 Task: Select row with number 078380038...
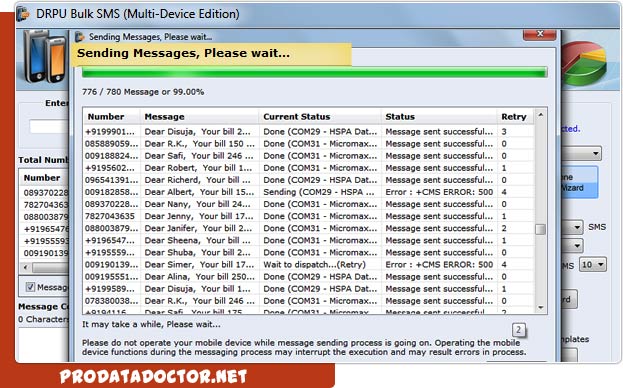[309, 301]
